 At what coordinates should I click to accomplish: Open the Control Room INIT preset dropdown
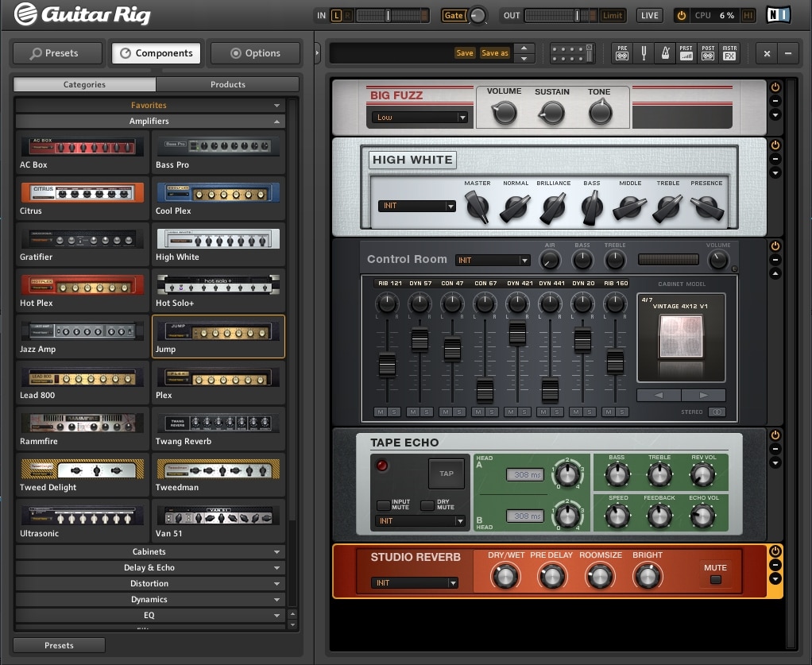click(492, 260)
